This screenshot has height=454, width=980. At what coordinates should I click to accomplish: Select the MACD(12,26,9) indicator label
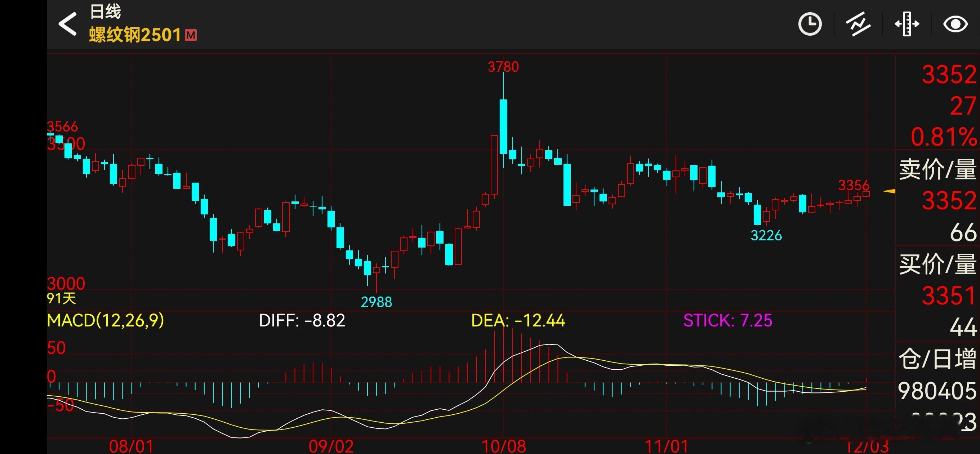click(x=105, y=320)
